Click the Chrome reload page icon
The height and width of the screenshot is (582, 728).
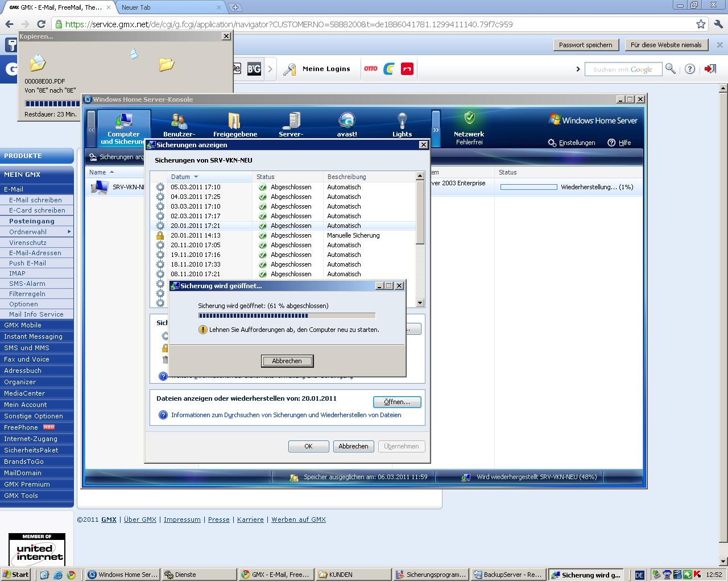(41, 24)
